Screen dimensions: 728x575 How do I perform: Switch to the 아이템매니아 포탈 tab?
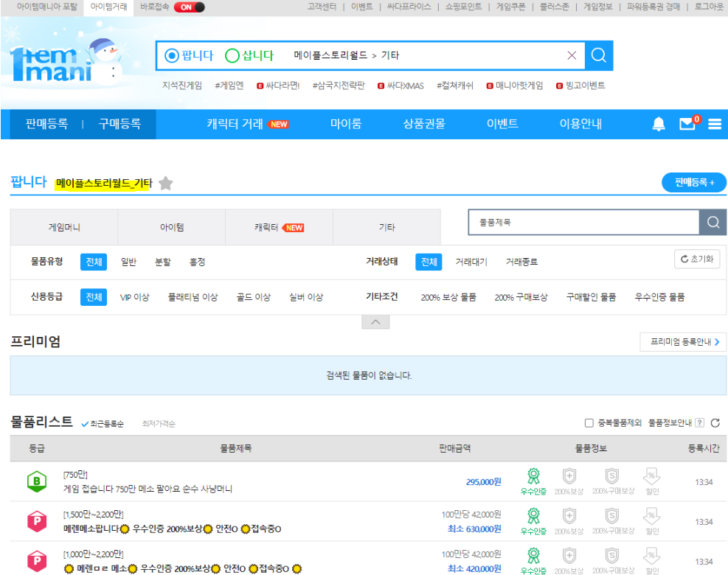pyautogui.click(x=46, y=7)
